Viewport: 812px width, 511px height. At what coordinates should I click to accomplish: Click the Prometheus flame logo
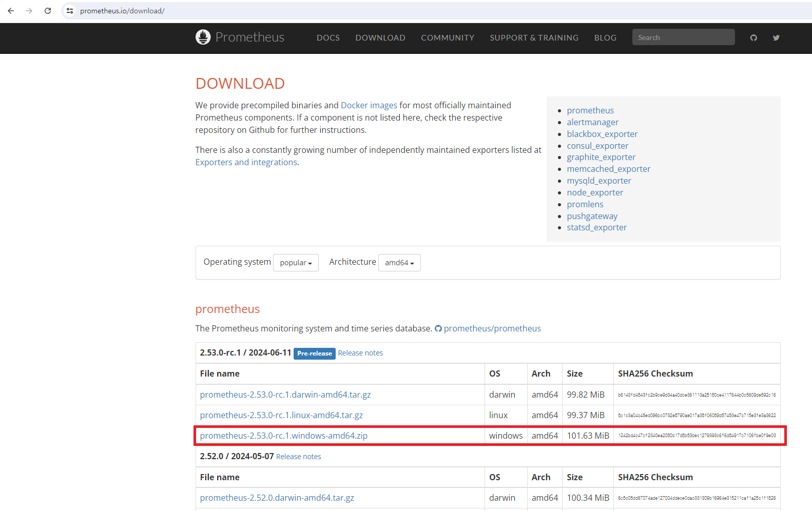click(203, 37)
